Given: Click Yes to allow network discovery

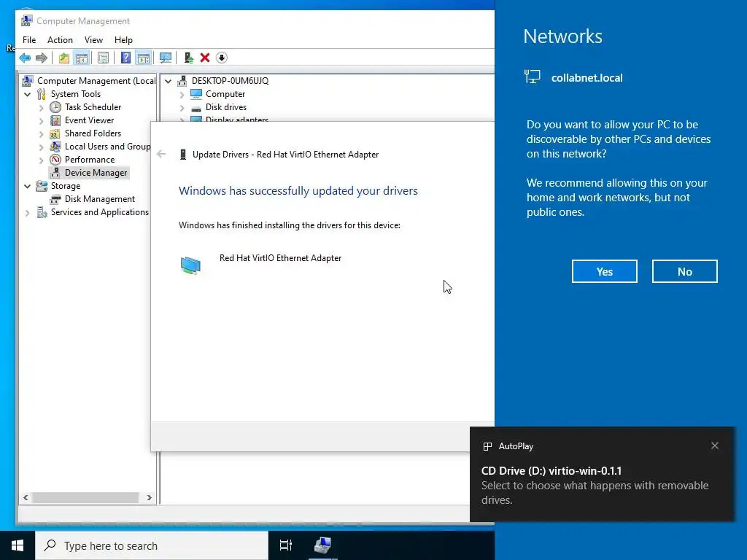Looking at the screenshot, I should [x=605, y=271].
